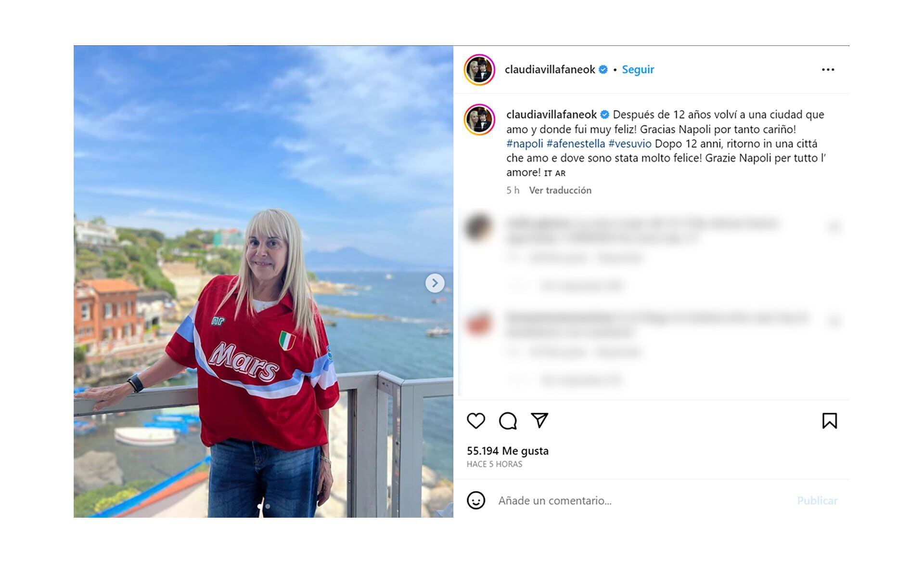This screenshot has width=924, height=563.
Task: Open the #afenestella hashtag
Action: click(x=576, y=144)
